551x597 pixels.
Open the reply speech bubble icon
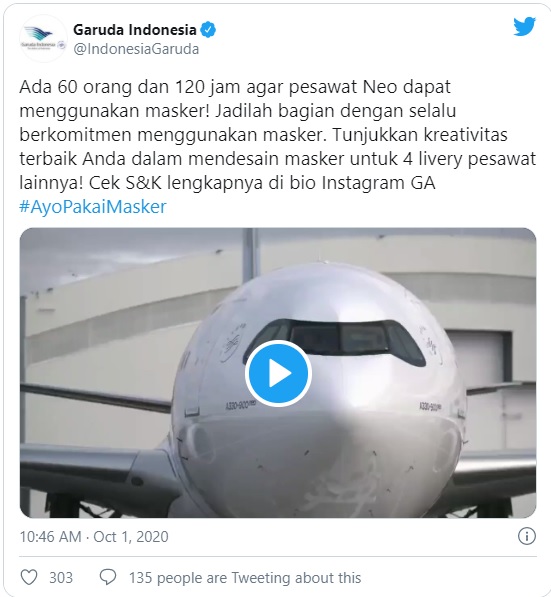tap(108, 578)
